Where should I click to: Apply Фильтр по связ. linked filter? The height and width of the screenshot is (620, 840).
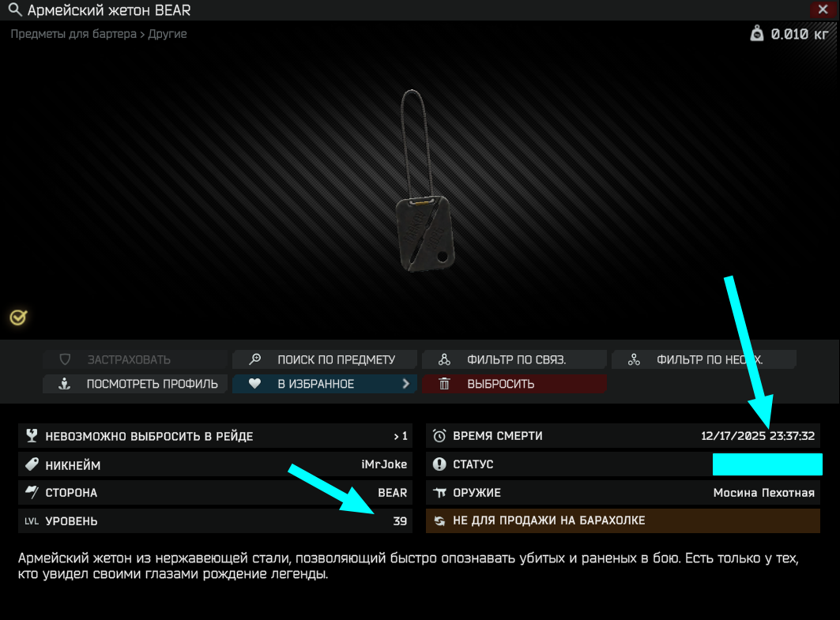514,359
